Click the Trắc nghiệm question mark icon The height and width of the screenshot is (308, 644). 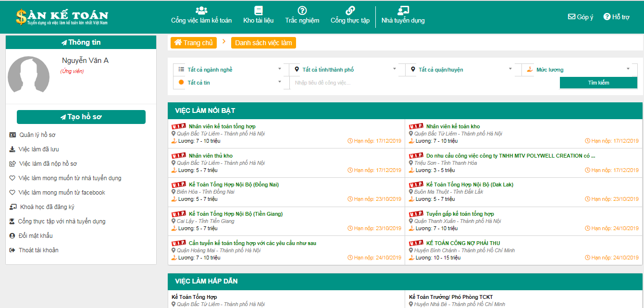(302, 11)
